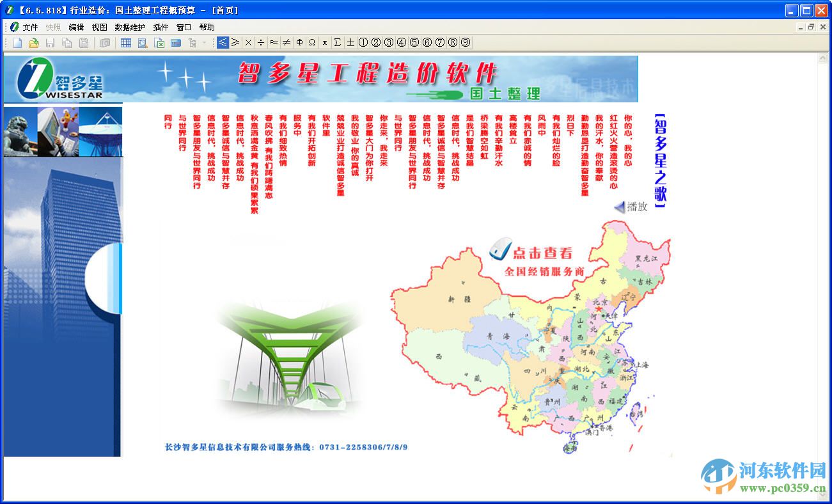
Task: Insert the less-than-or-equal symbol
Action: (223, 43)
